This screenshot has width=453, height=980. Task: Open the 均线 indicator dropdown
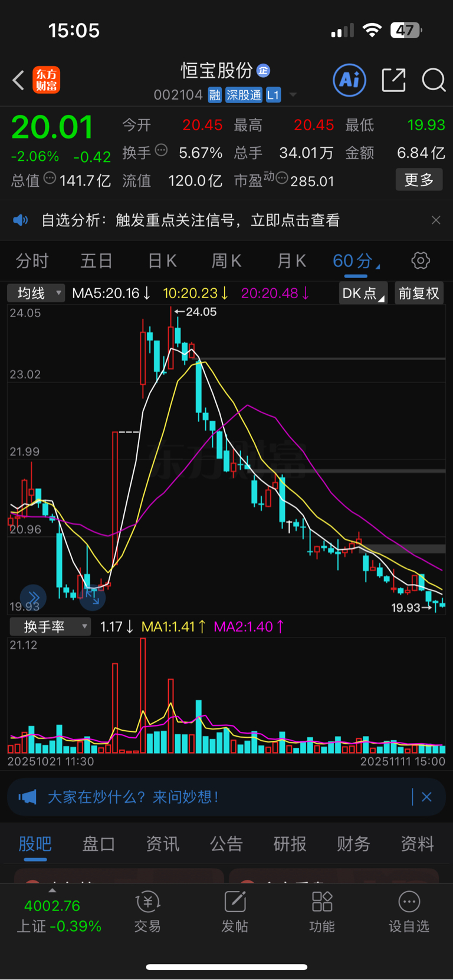pyautogui.click(x=36, y=293)
